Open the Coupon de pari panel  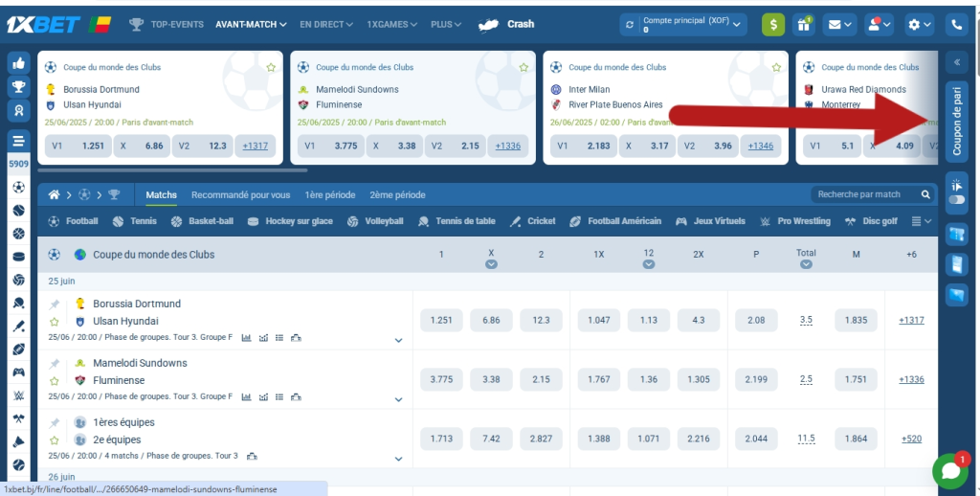click(x=956, y=122)
